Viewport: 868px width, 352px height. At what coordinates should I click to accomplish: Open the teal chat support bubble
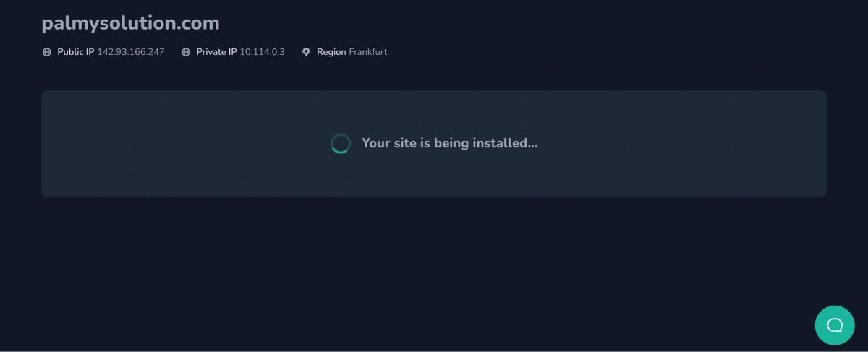(x=835, y=325)
